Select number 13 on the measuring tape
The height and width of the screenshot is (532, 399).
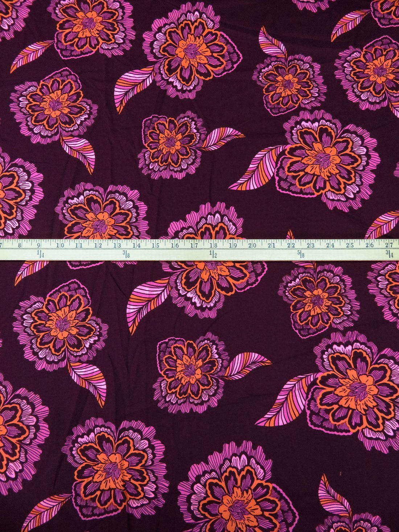117,245
